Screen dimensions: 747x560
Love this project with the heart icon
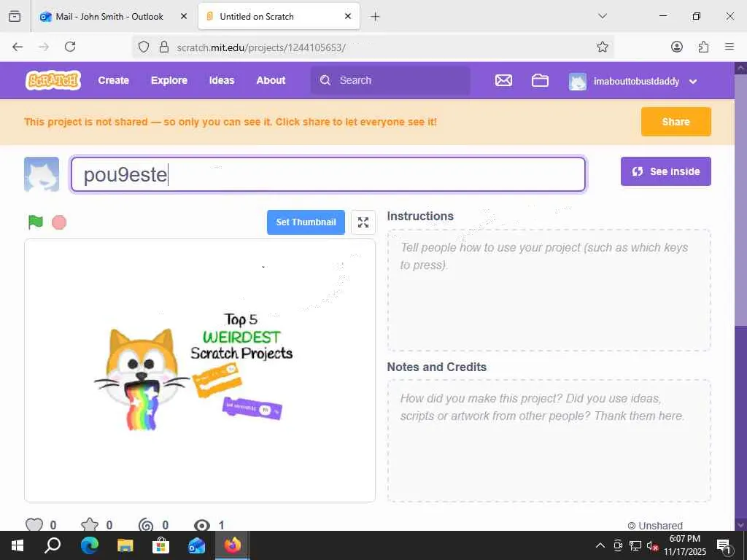click(x=34, y=525)
